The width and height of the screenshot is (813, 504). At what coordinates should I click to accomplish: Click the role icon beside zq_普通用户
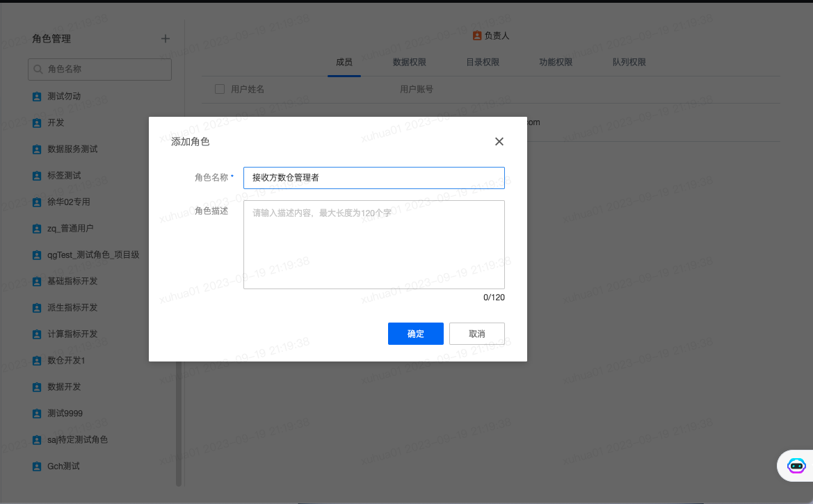[37, 229]
